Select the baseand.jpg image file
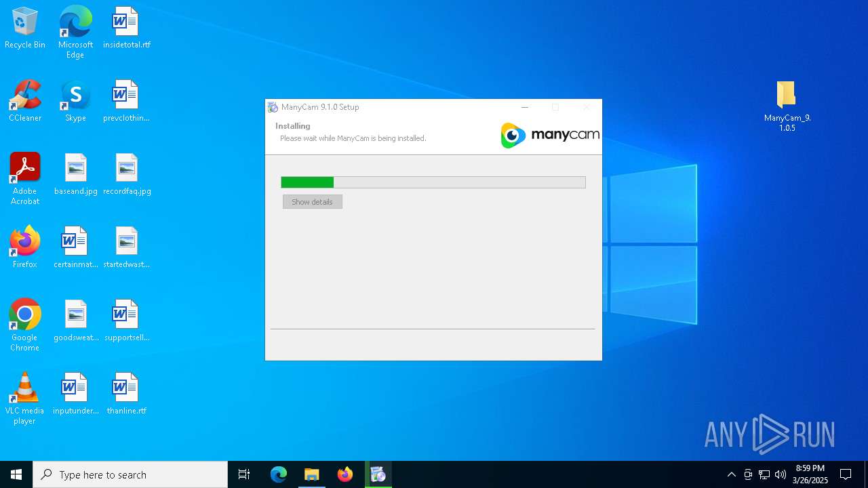868x488 pixels. pos(75,175)
